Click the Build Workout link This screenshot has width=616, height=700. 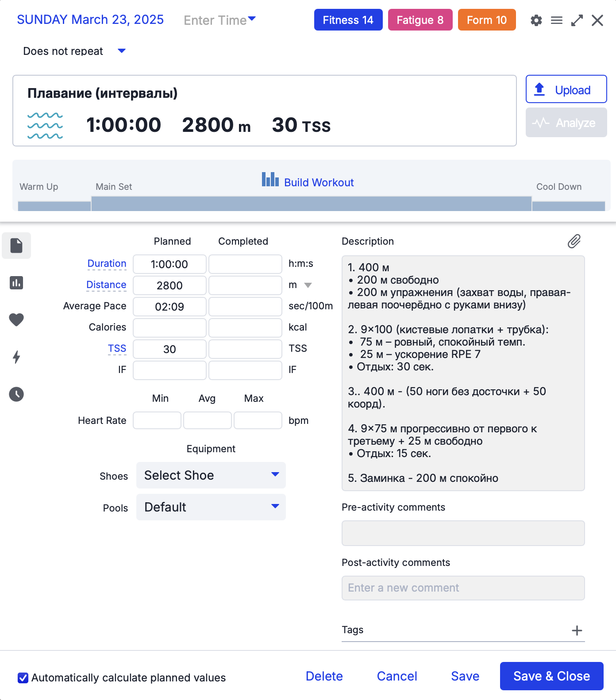(319, 182)
